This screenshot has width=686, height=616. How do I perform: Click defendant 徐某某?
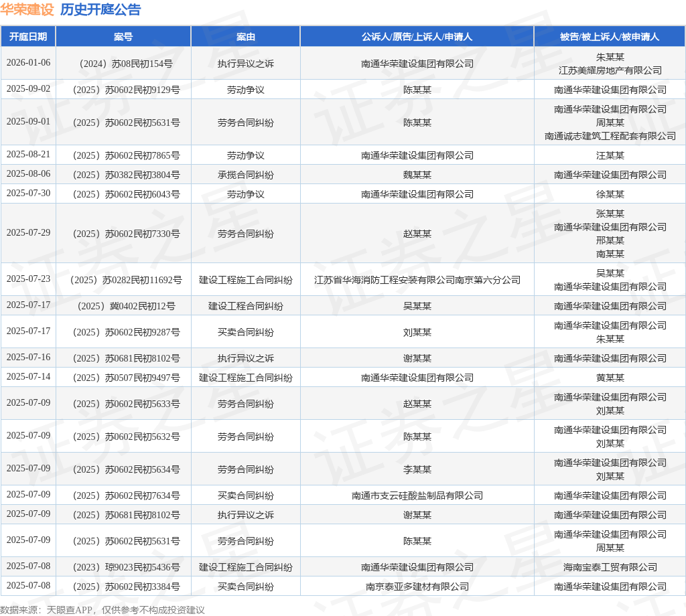point(610,194)
